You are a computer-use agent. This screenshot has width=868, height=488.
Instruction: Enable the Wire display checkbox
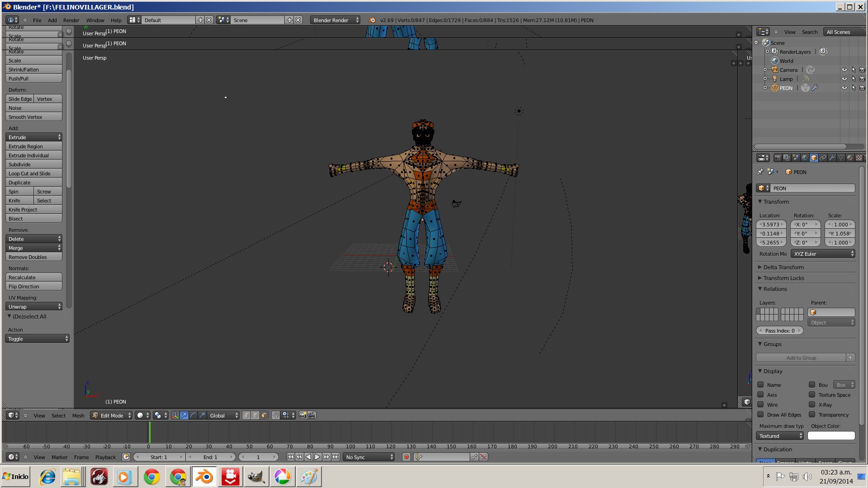point(760,405)
